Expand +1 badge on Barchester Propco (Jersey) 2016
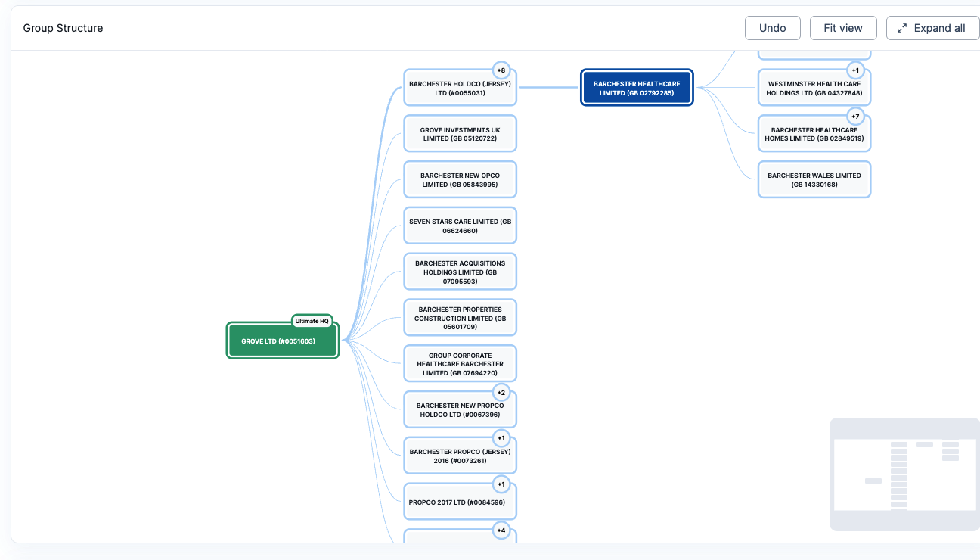This screenshot has width=980, height=560. pos(501,439)
